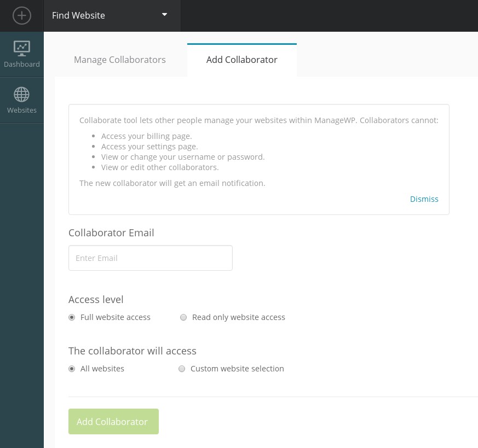Click the plus icon to add a website
The image size is (478, 448).
point(21,15)
